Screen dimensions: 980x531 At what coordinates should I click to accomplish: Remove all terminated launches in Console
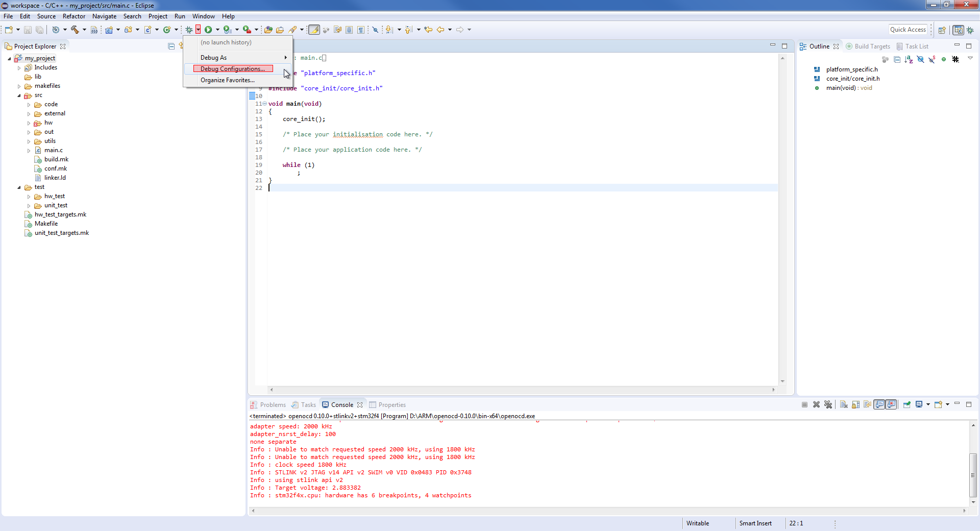(x=828, y=405)
